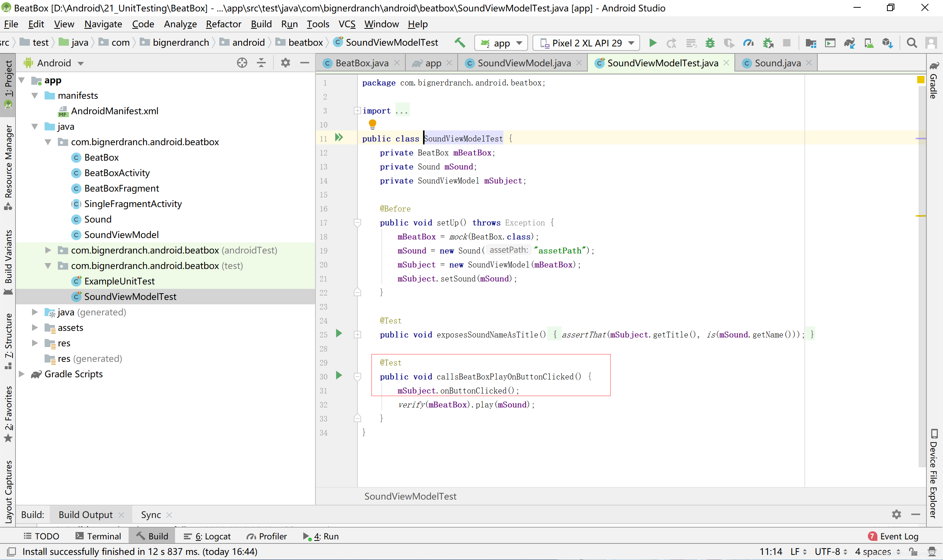Image resolution: width=943 pixels, height=560 pixels.
Task: Open the Refactor menu
Action: (x=223, y=24)
